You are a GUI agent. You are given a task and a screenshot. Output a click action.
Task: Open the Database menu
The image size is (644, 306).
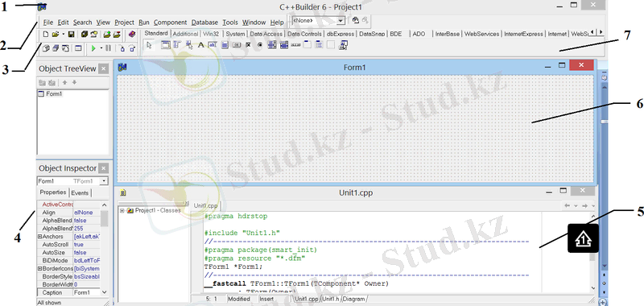[x=205, y=23]
